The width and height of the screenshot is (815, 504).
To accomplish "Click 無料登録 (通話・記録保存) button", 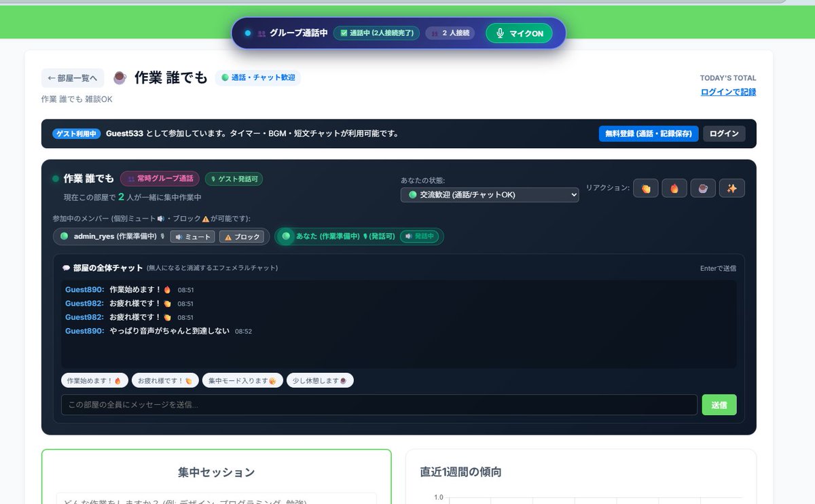I will [x=648, y=134].
